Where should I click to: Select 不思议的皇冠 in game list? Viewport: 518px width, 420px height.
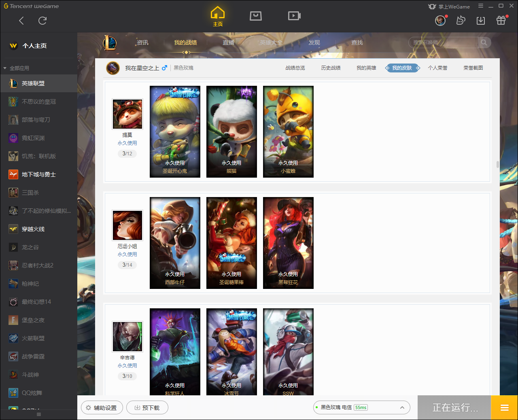click(38, 102)
